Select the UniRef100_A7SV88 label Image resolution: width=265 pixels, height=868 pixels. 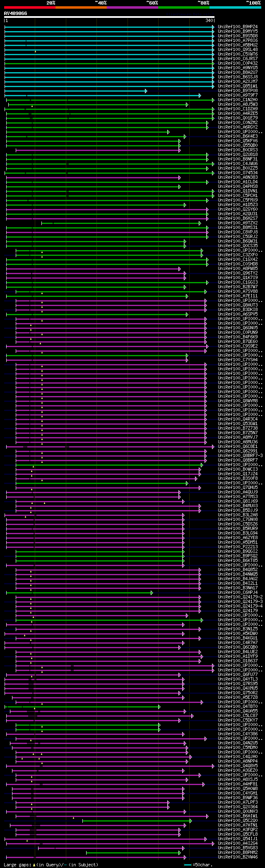tap(238, 291)
